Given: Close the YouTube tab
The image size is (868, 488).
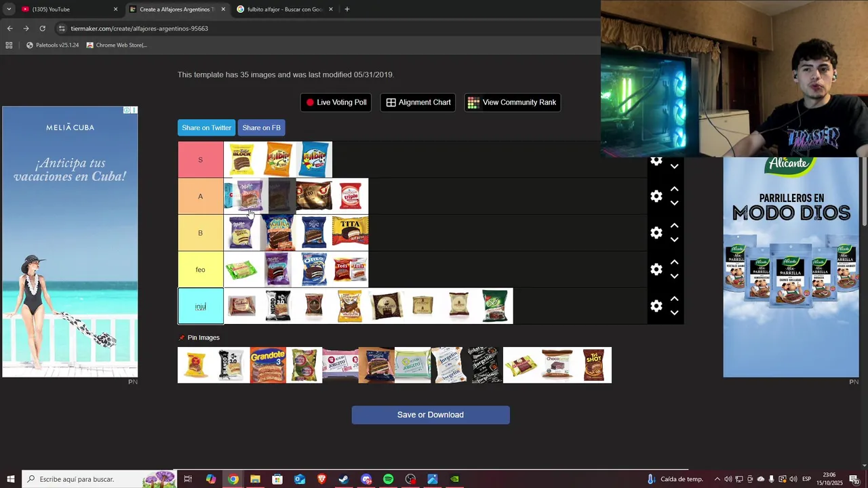Looking at the screenshot, I should tap(115, 9).
